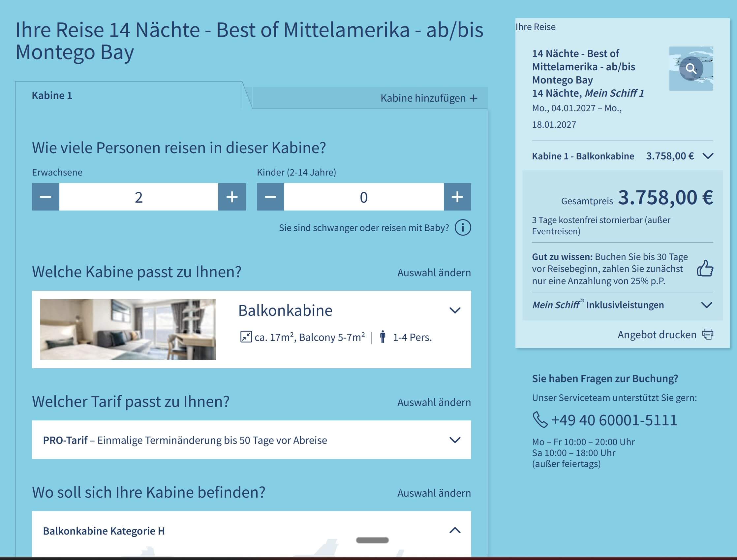Expand the Balkonkabine details chevron
Screen dimensions: 737x560
[x=455, y=310]
